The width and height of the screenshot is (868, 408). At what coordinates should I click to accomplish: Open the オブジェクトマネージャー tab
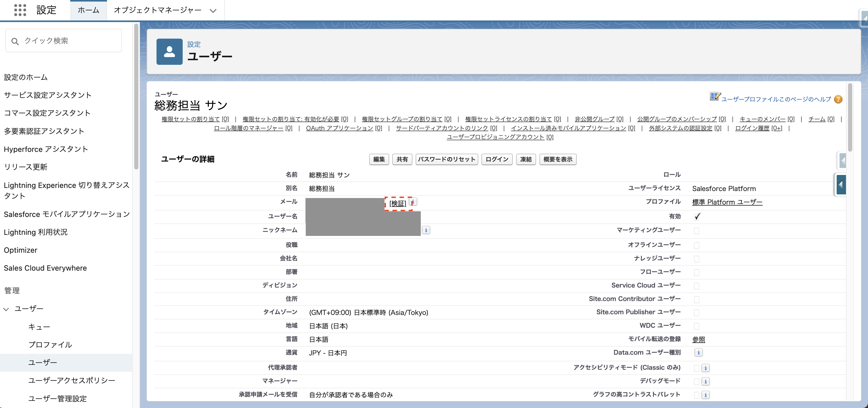point(157,10)
